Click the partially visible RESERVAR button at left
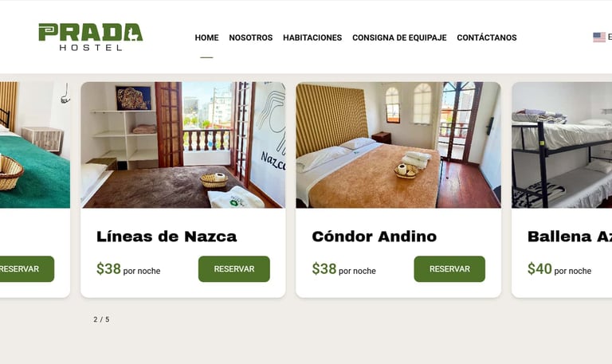This screenshot has height=364, width=612. (x=26, y=268)
